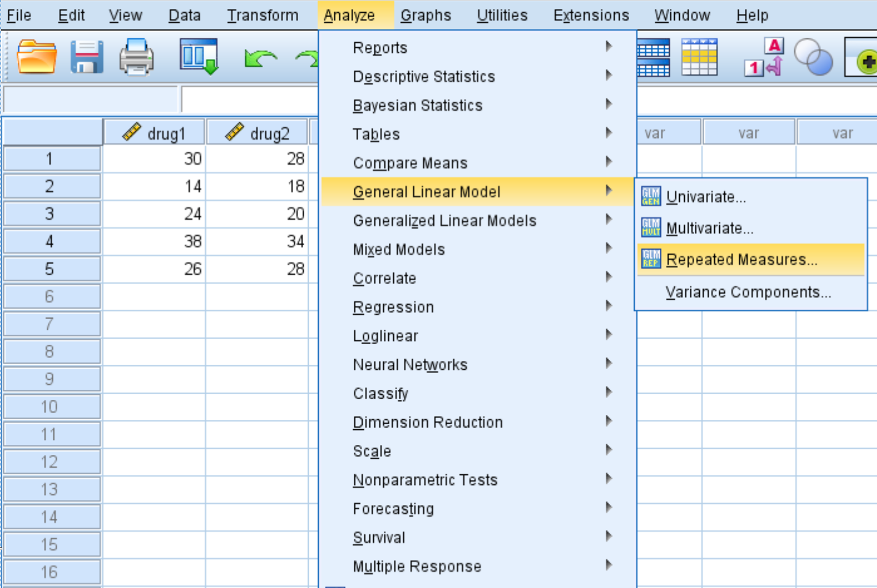
Task: Open the Graphs menu
Action: coord(426,15)
